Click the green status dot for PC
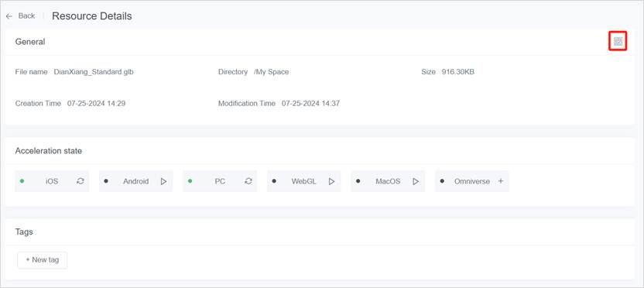This screenshot has width=644, height=288. tap(190, 180)
